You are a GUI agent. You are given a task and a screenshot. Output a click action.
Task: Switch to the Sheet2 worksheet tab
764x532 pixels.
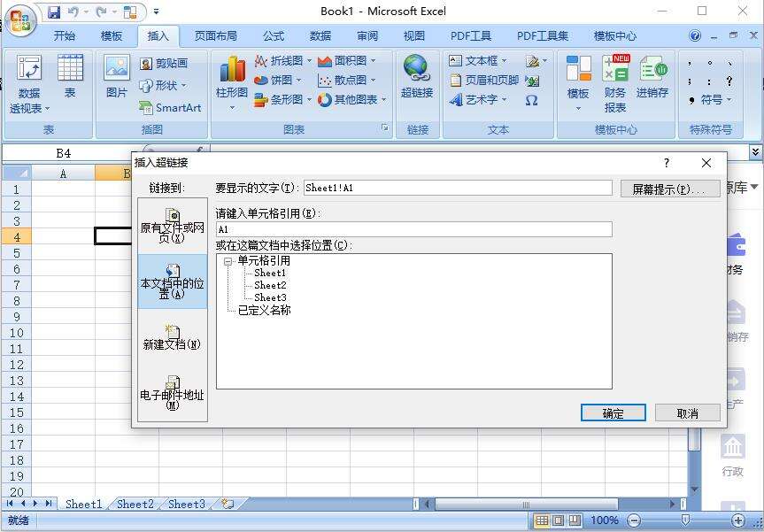pyautogui.click(x=135, y=504)
